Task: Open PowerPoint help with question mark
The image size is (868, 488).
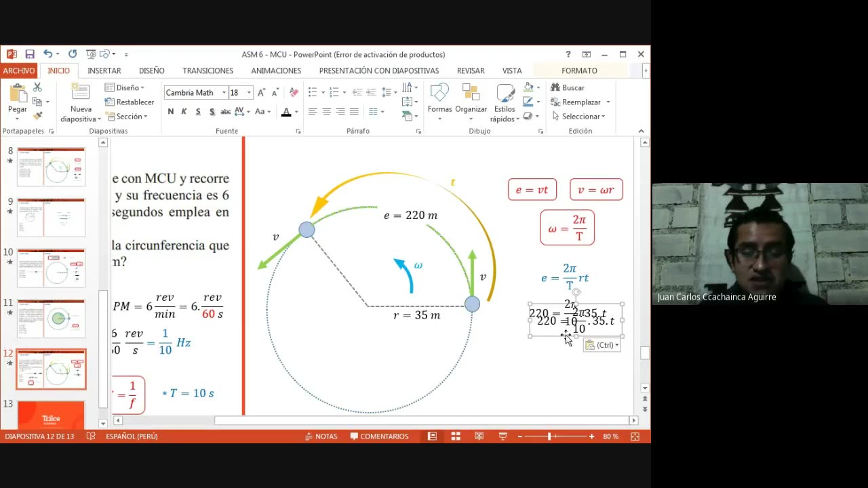Action: 568,54
